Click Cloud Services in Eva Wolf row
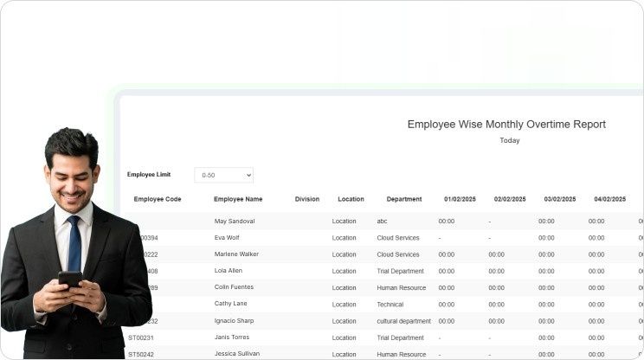The width and height of the screenshot is (644, 360). (x=398, y=238)
